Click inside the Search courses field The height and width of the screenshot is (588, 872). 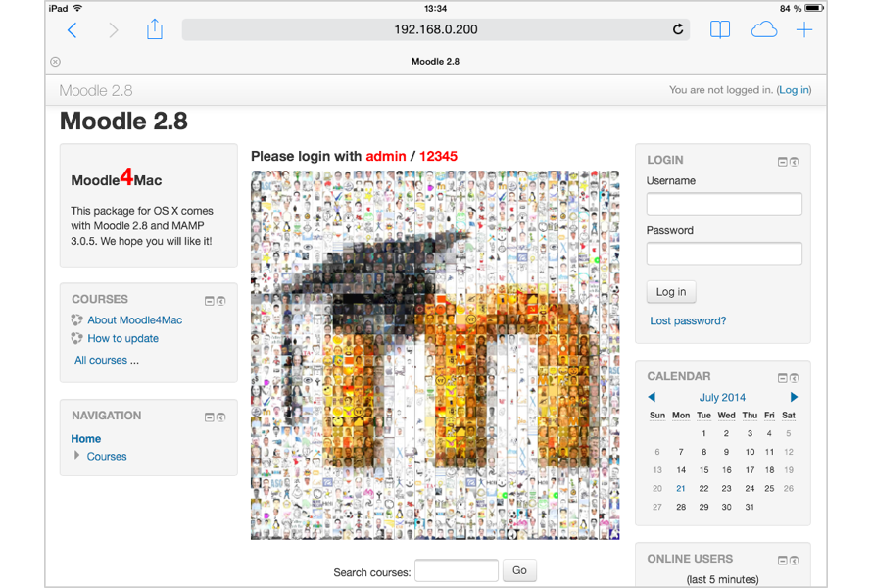pos(456,570)
